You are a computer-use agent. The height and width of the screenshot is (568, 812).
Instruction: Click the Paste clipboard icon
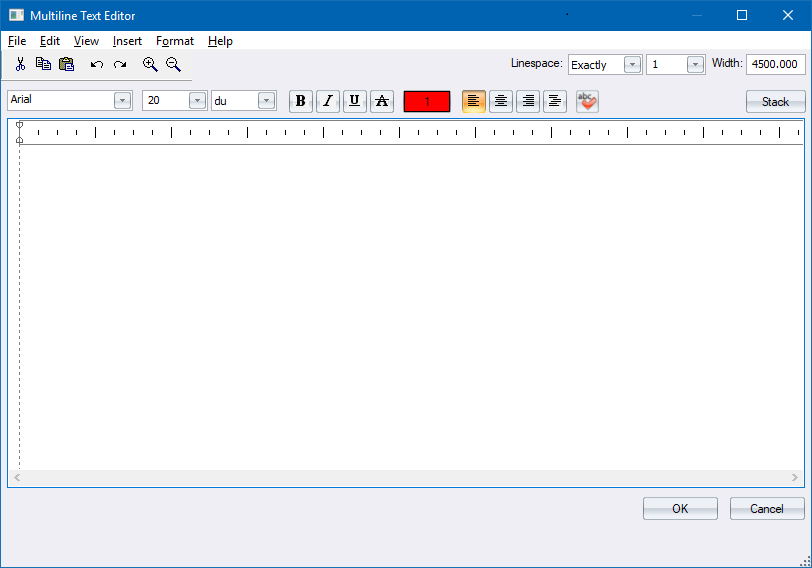(x=67, y=64)
